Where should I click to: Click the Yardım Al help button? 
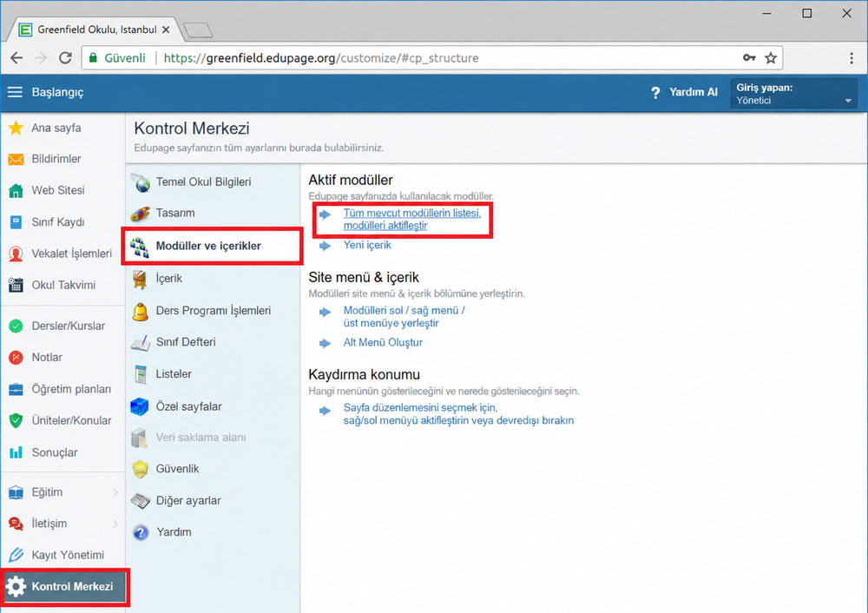coord(684,93)
